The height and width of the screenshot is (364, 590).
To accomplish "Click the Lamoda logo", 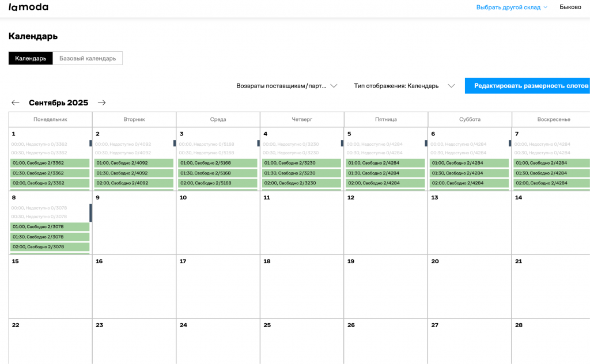I will 28,7.
